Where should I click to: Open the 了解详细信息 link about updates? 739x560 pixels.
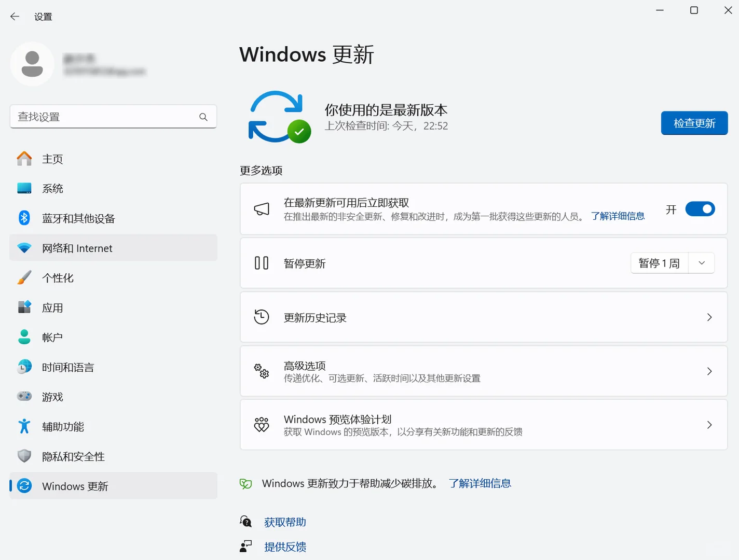(618, 216)
